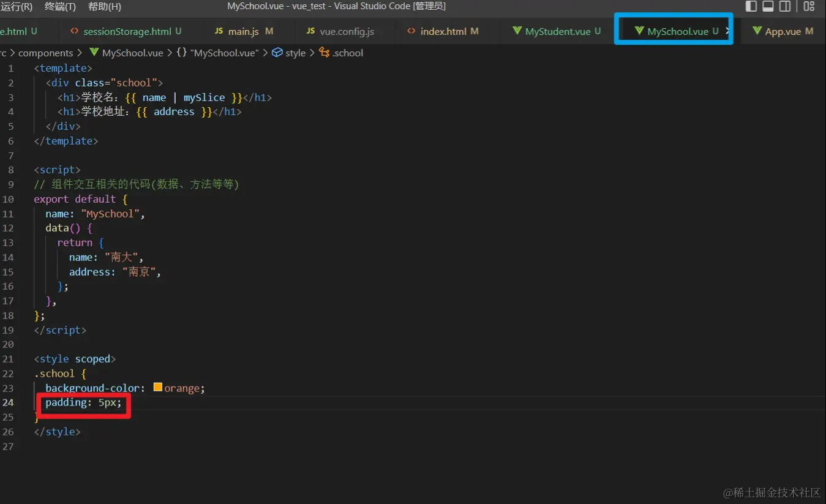Click the "南大" string value
Viewport: 826px width, 504px height.
tap(122, 257)
